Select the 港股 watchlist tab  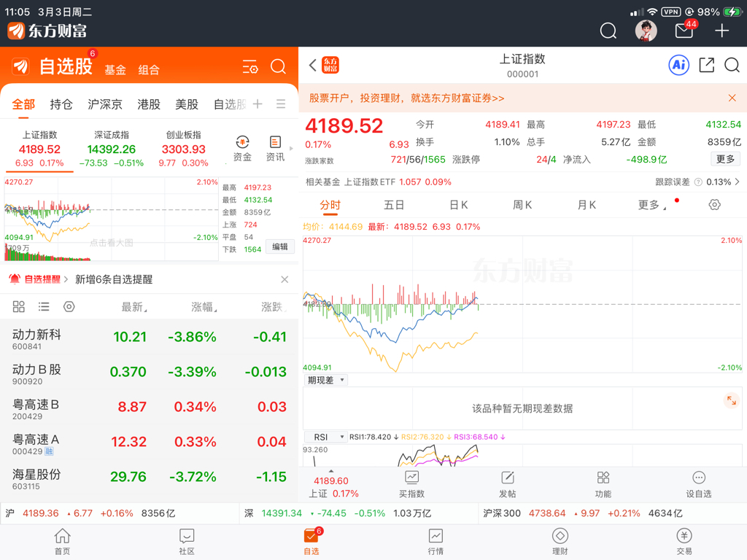149,104
